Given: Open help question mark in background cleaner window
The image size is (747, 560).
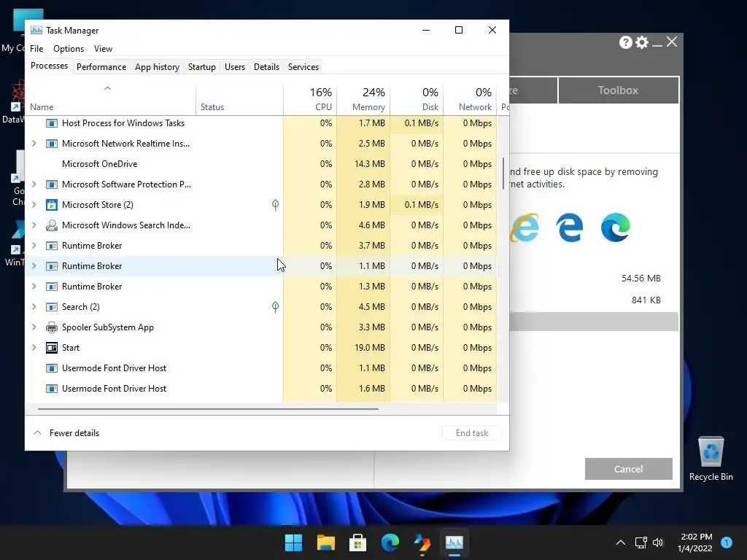Looking at the screenshot, I should (x=625, y=42).
